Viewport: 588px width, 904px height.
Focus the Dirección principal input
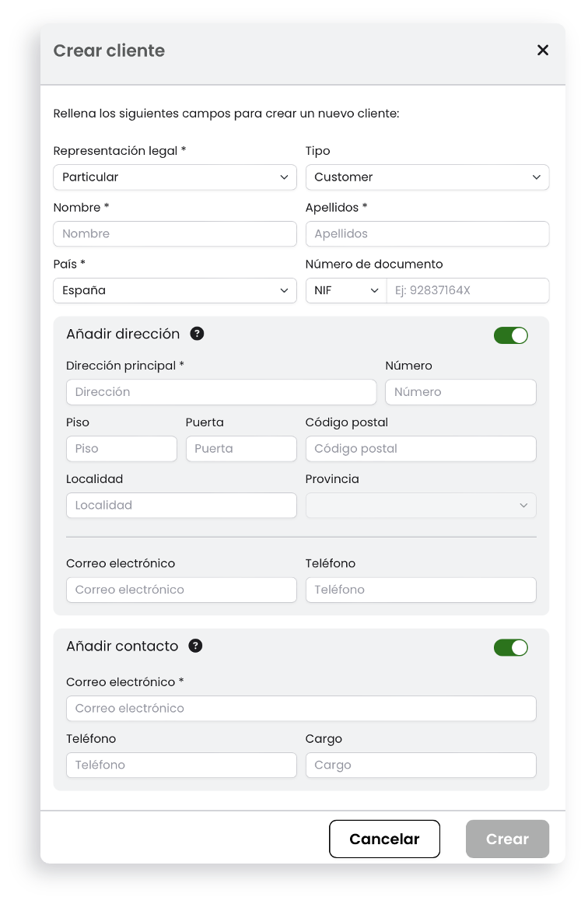click(x=222, y=392)
